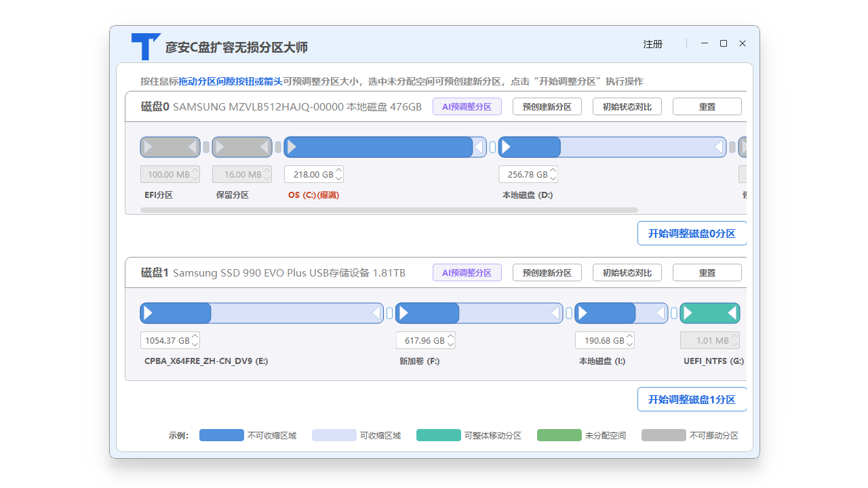Click the gap button between F: and I: partitions
The width and height of the screenshot is (868, 488).
[x=569, y=313]
